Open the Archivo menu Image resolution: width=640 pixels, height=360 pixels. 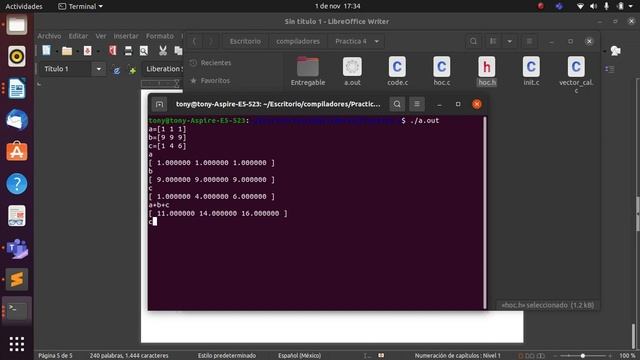click(x=49, y=36)
